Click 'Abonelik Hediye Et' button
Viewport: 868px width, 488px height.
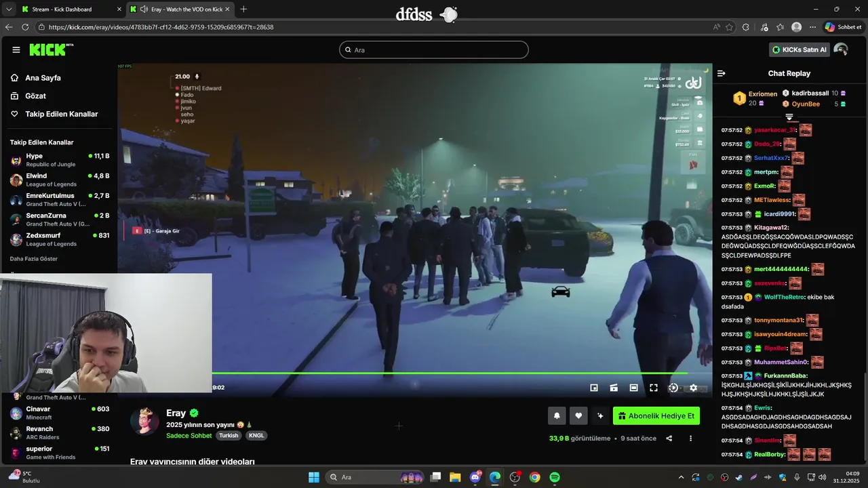pos(656,416)
